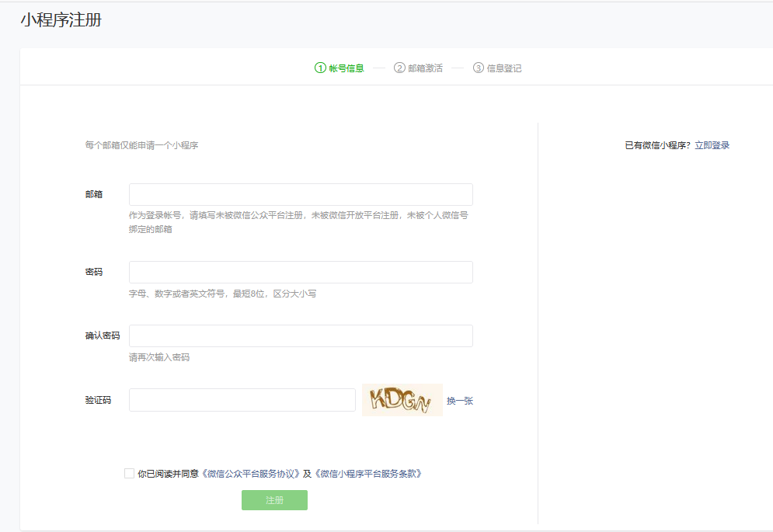Screen dimensions: 773x532
Task: Click the KDGw captcha image
Action: pyautogui.click(x=402, y=400)
